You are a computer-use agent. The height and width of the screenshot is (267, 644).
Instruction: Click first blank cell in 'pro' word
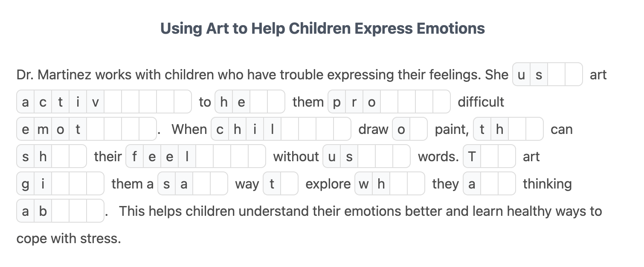pyautogui.click(x=389, y=102)
